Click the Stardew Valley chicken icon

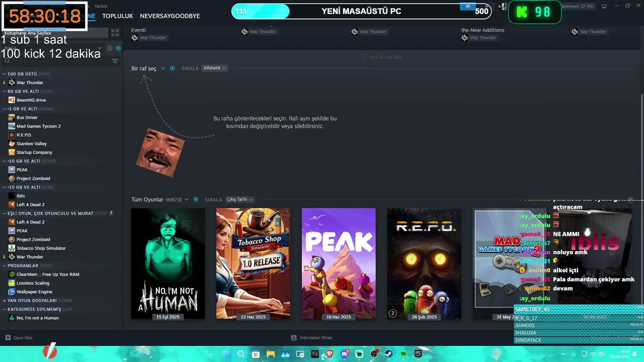click(x=12, y=144)
